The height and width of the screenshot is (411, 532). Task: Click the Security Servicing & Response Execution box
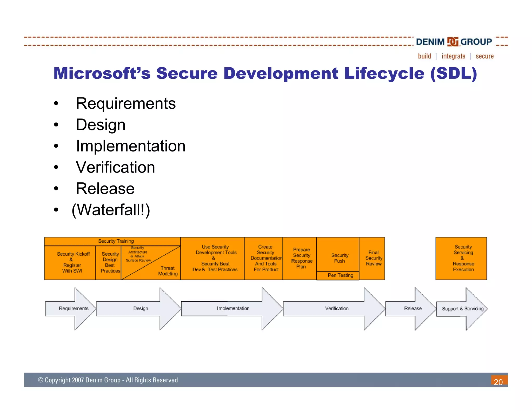(462, 258)
